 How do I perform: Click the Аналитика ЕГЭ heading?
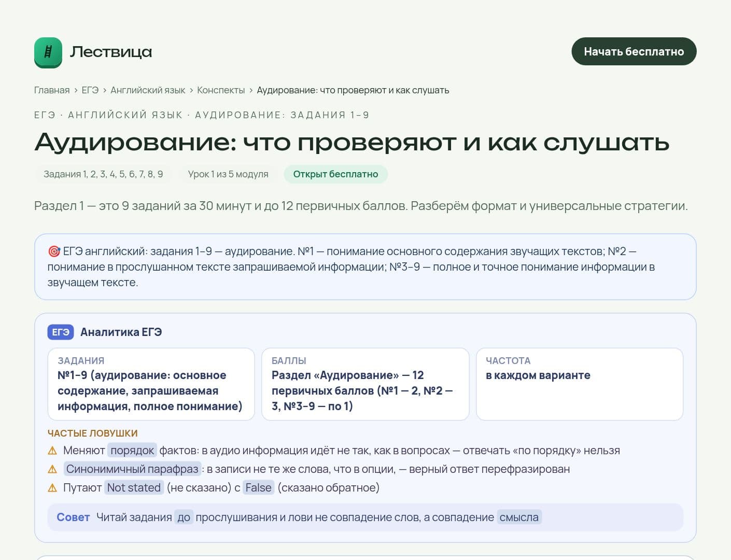coord(121,332)
